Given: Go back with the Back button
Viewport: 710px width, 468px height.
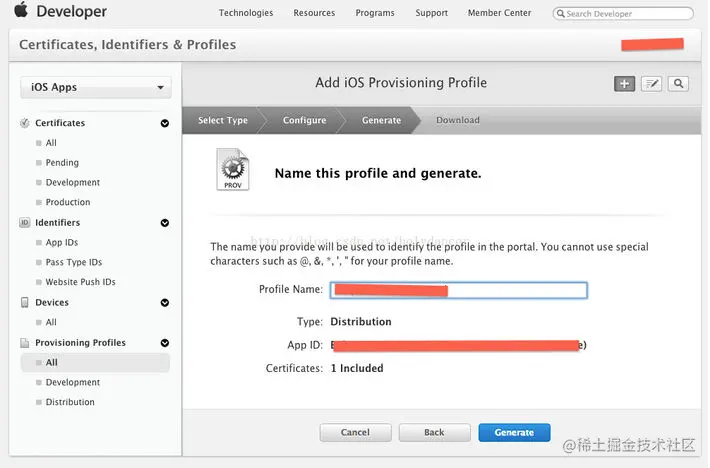Looking at the screenshot, I should coord(434,433).
